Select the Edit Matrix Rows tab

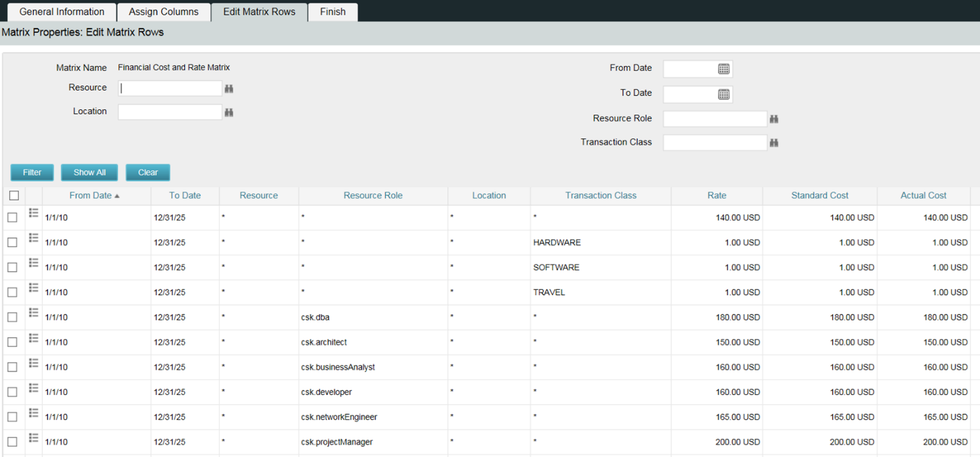click(x=260, y=12)
